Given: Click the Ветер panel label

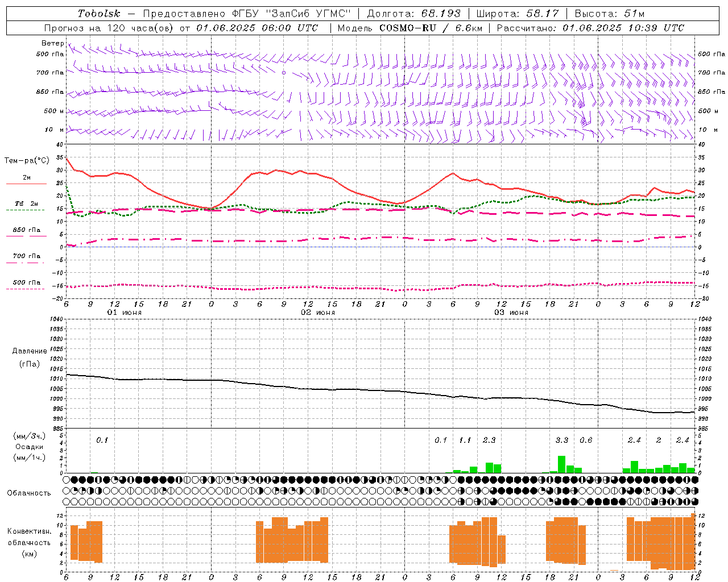Looking at the screenshot, I should click(52, 43).
